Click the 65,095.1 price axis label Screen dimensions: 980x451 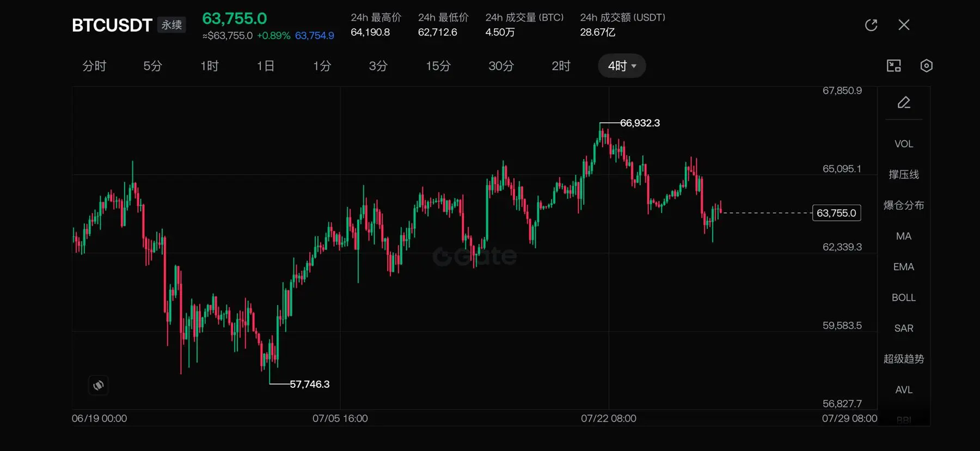click(842, 169)
